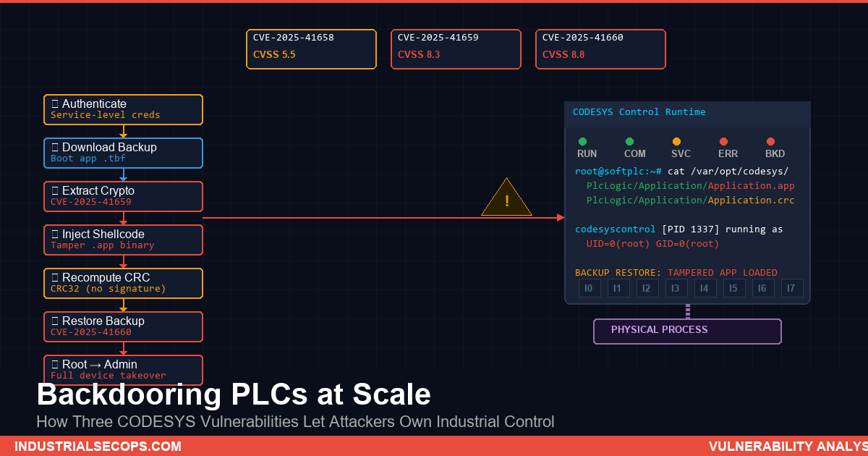The width and height of the screenshot is (868, 456).
Task: Click the Restore Backup step box
Action: click(123, 327)
